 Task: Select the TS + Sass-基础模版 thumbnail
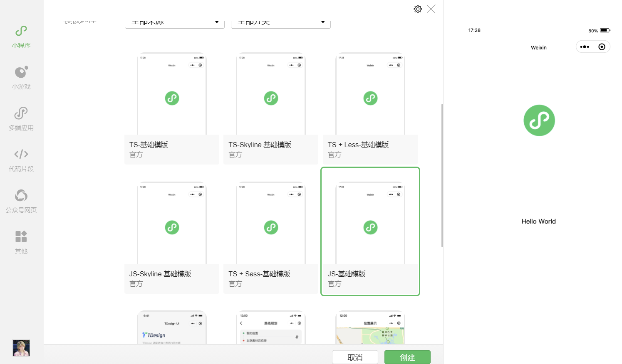coord(271,223)
